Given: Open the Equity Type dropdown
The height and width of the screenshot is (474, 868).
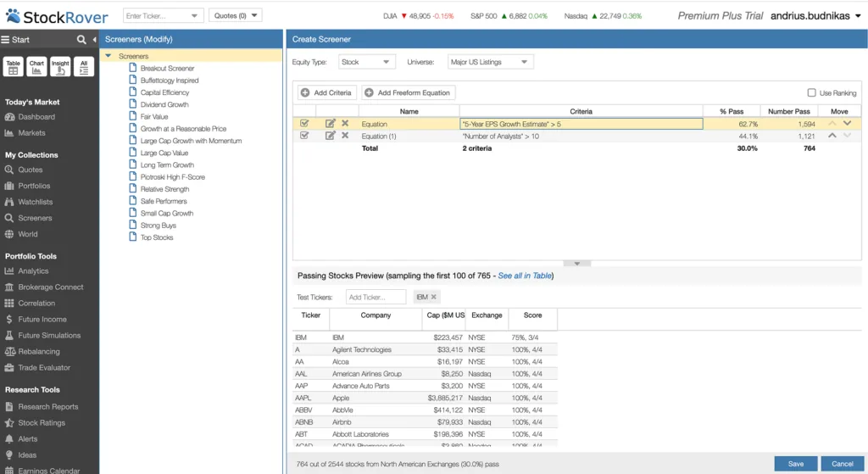Looking at the screenshot, I should [x=366, y=62].
